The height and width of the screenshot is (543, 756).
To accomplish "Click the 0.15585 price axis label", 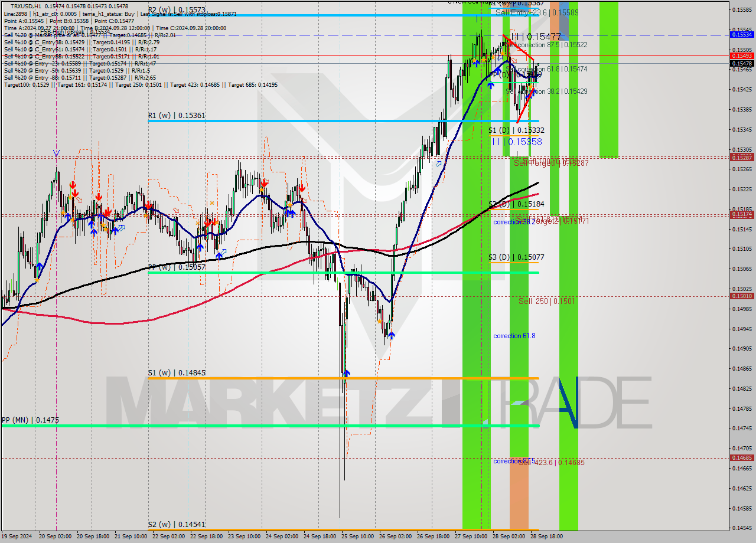I will pyautogui.click(x=742, y=9).
